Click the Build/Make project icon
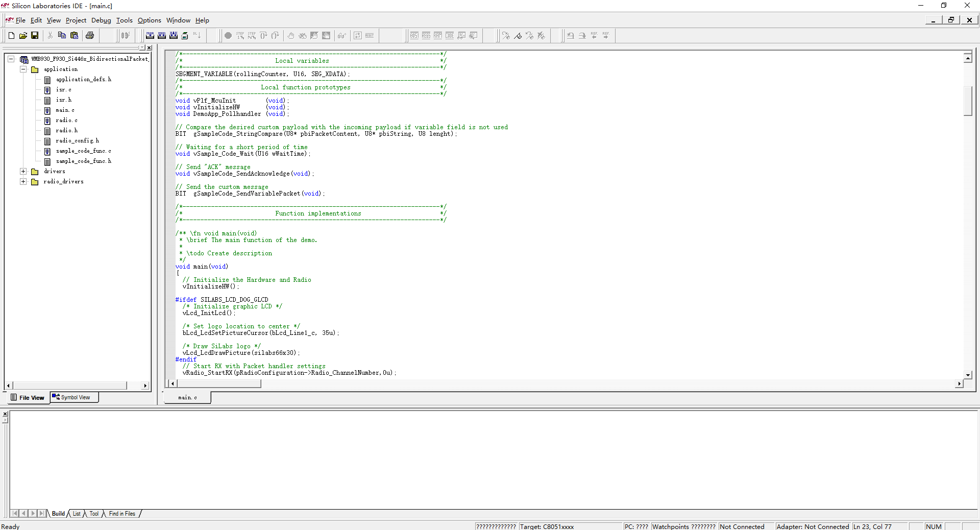This screenshot has height=530, width=980. pos(162,35)
